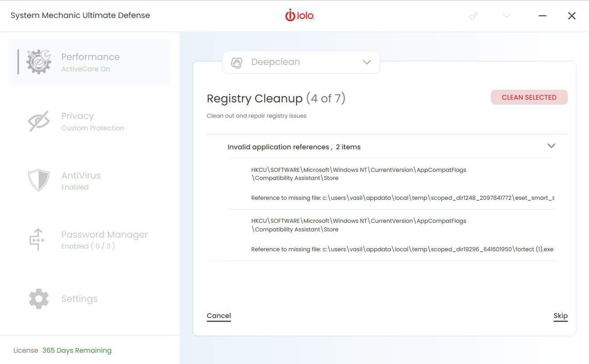Image resolution: width=589 pixels, height=364 pixels.
Task: Select the 'fortect (1).exe' missing file reference
Action: click(402, 249)
